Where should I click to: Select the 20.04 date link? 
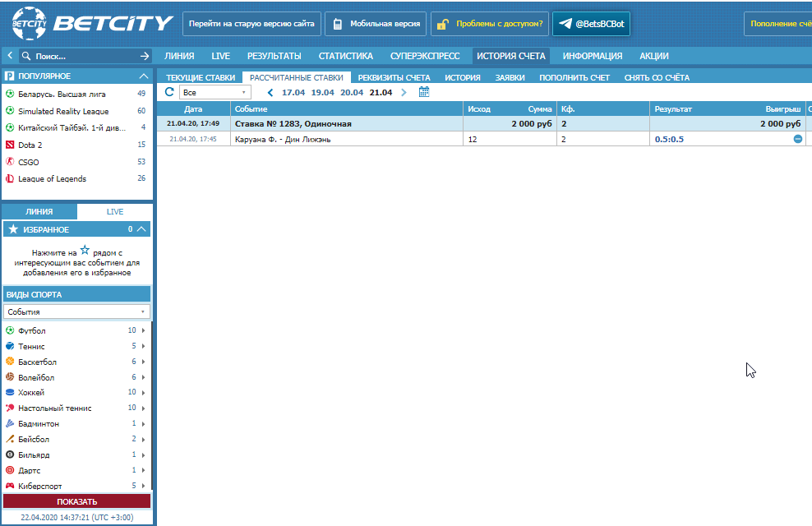[352, 93]
